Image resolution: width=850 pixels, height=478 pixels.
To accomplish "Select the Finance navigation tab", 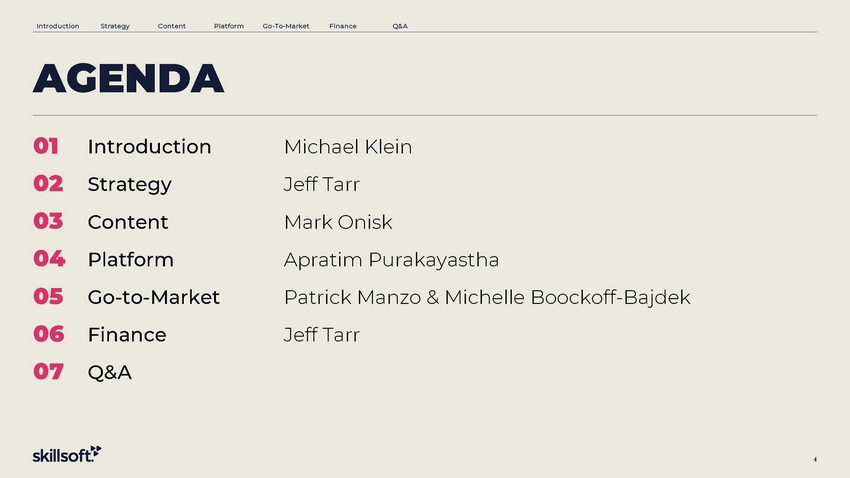I will coord(343,26).
